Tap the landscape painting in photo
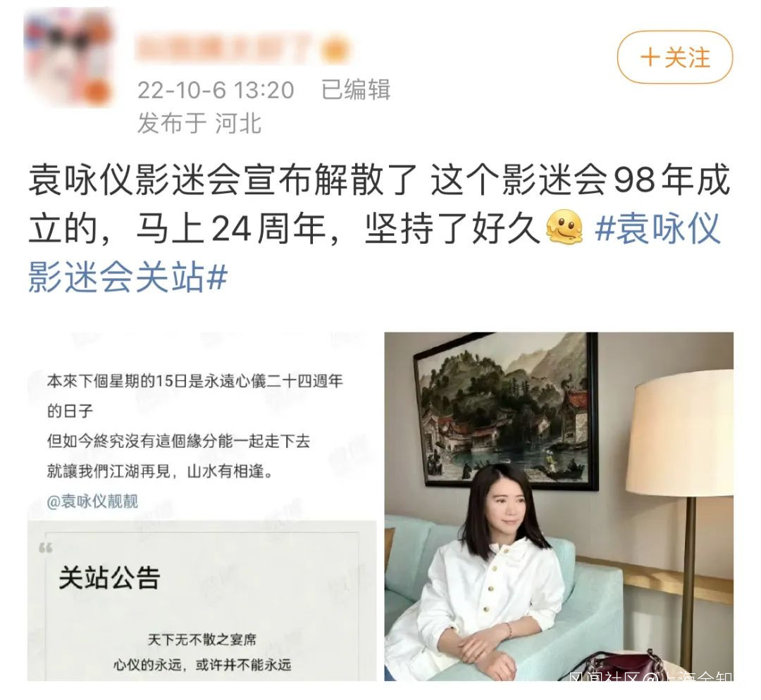Screen dimensions: 761x700 [x=506, y=411]
